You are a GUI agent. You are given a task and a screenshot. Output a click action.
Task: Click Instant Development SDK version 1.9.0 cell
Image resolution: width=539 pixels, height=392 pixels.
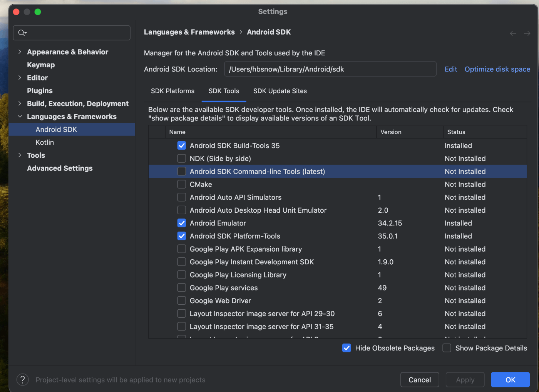[x=385, y=262]
